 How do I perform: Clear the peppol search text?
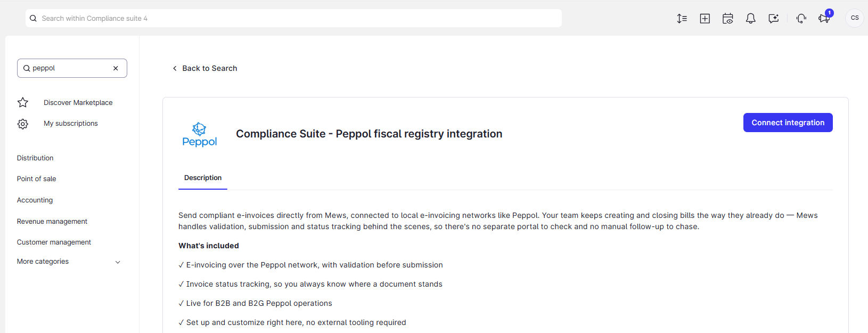pos(116,68)
